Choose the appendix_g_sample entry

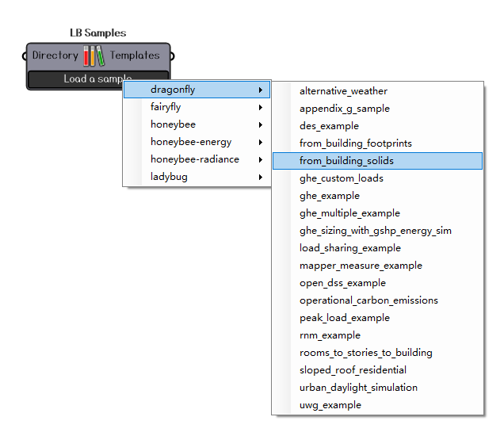click(x=344, y=109)
